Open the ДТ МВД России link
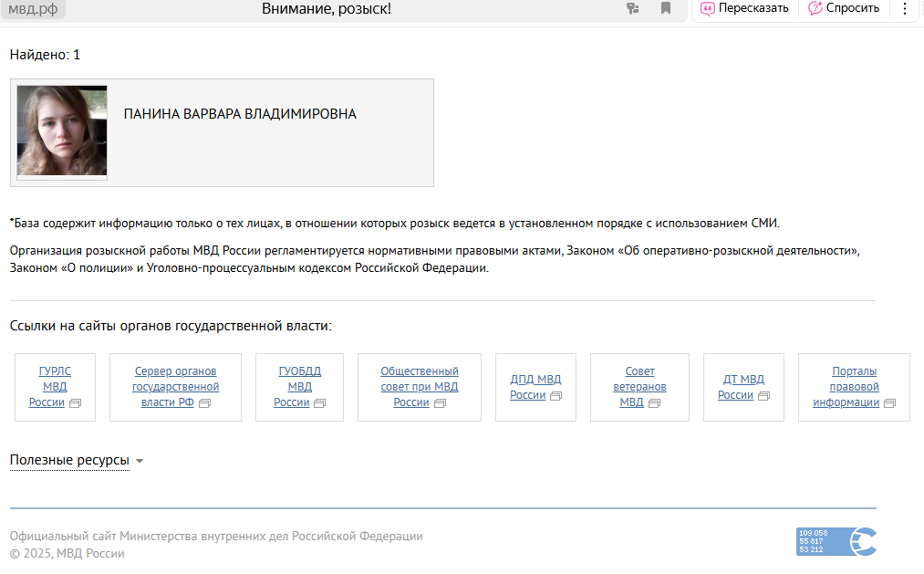This screenshot has width=924, height=574. (x=743, y=387)
